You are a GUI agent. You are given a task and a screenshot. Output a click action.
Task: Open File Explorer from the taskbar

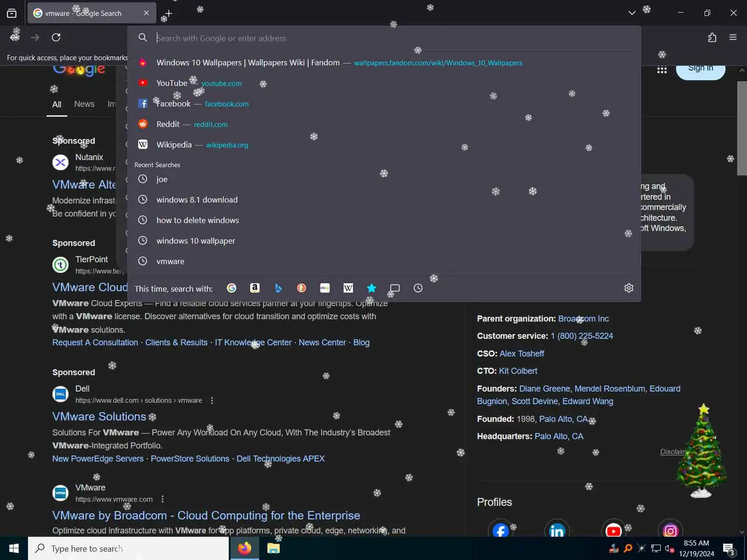click(273, 548)
